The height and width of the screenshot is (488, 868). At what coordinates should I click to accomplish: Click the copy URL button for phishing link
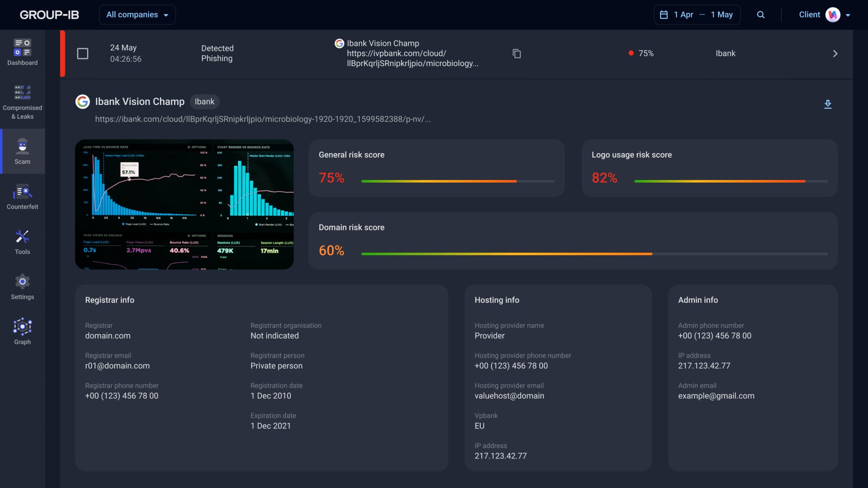point(516,54)
